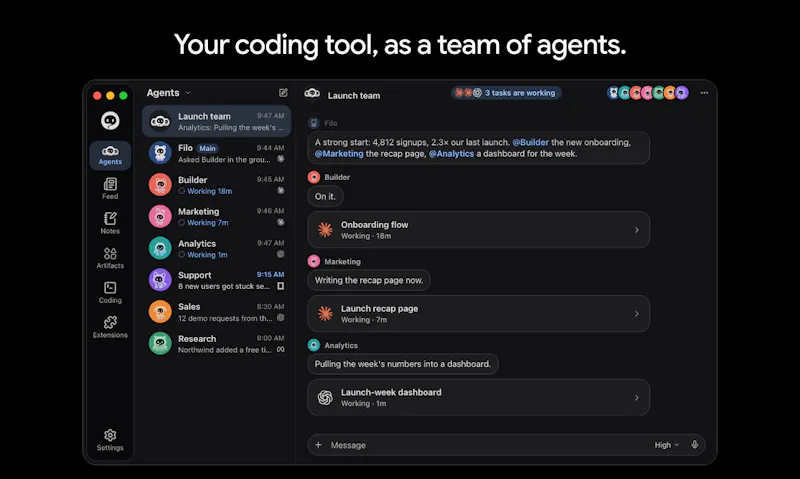Click the 'On it.' message bubble
The width and height of the screenshot is (800, 479).
[x=325, y=196]
